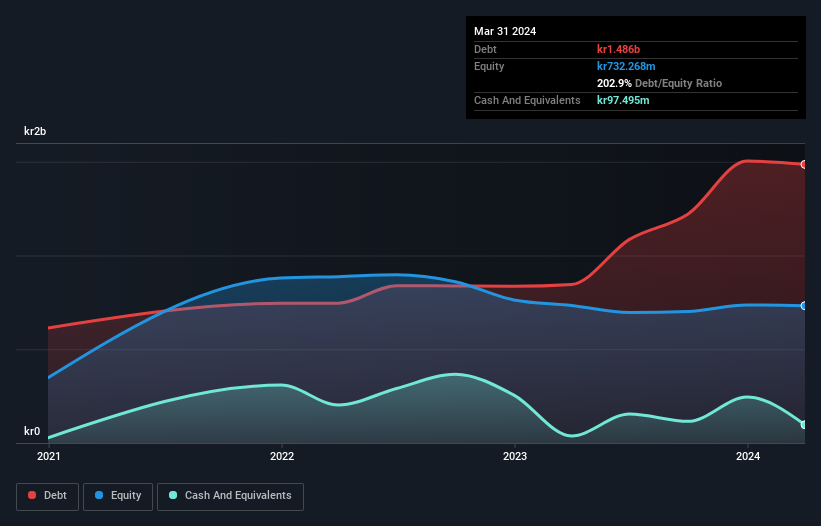Viewport: 821px width, 526px height.
Task: Click the blue Equity endpoint marker
Action: (804, 306)
